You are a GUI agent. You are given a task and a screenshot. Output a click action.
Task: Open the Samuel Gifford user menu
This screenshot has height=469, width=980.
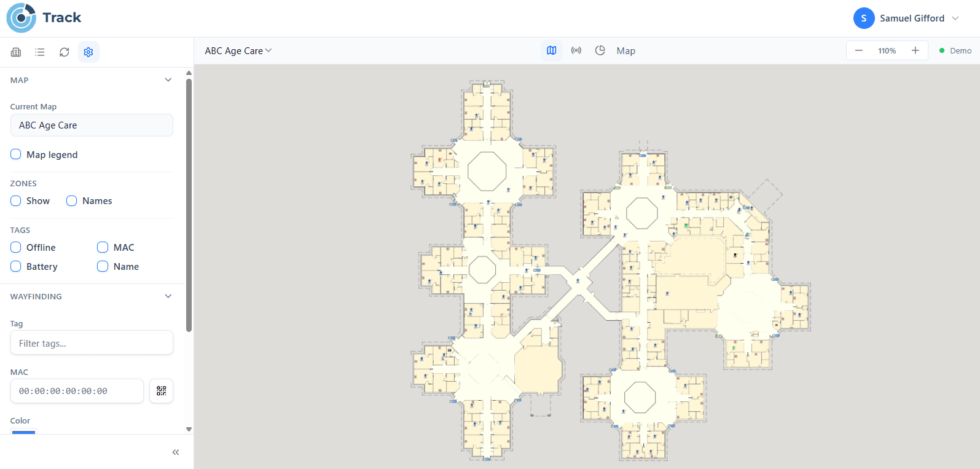point(906,18)
